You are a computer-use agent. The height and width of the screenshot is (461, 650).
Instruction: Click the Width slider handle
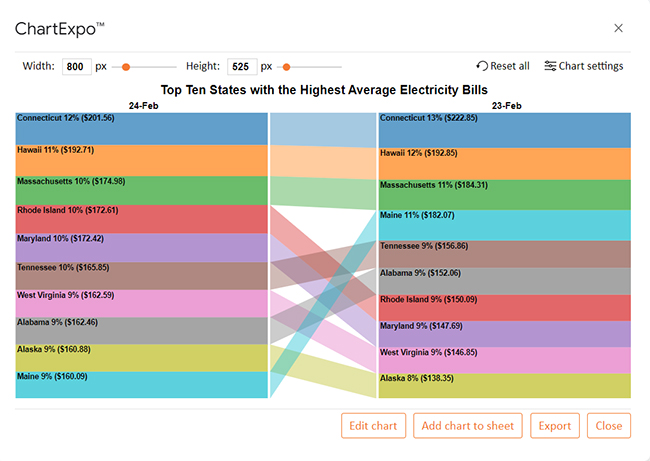point(126,67)
